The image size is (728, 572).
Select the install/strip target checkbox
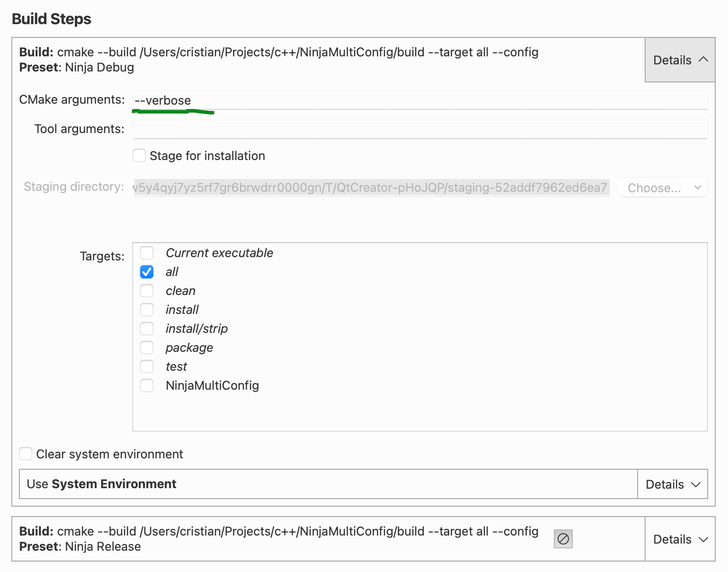pyautogui.click(x=147, y=329)
